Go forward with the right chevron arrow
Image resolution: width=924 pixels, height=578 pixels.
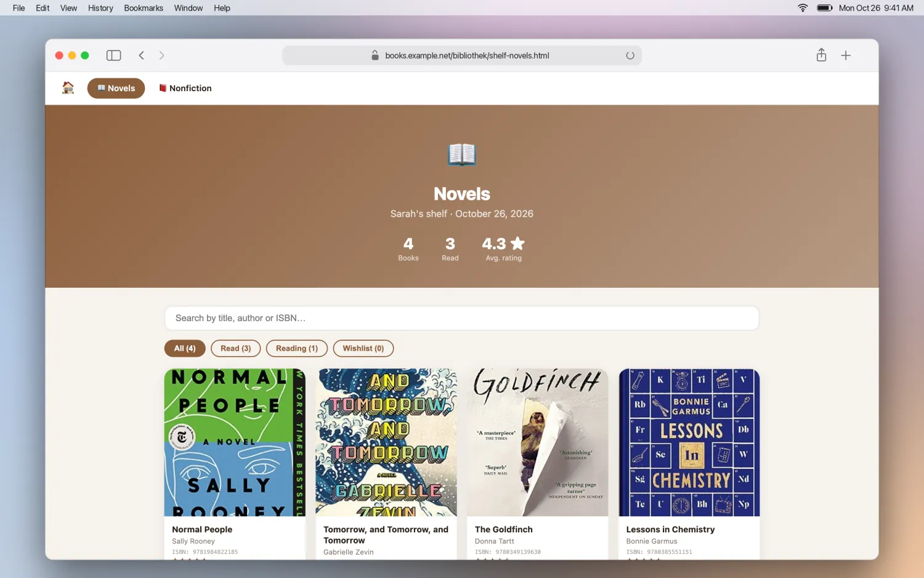click(x=162, y=55)
